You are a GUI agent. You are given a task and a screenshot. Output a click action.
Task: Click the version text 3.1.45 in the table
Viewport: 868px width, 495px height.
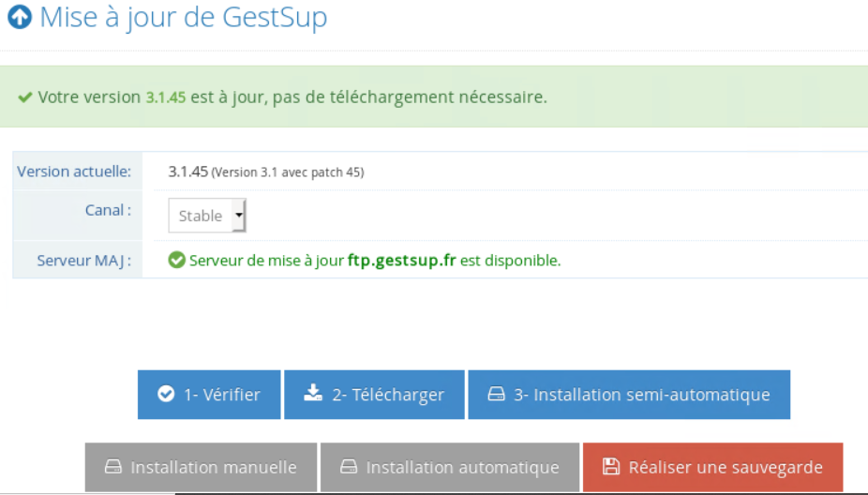tap(187, 172)
